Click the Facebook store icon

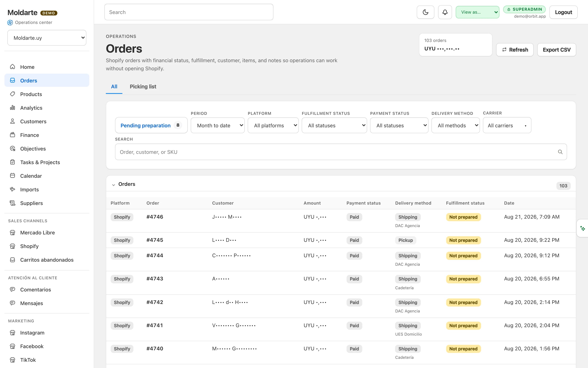(12, 346)
